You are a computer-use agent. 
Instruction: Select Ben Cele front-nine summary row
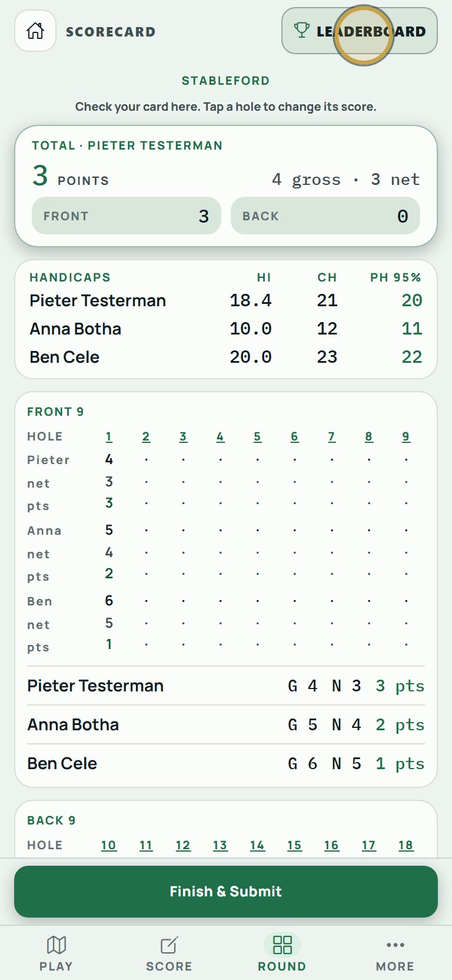(x=226, y=763)
